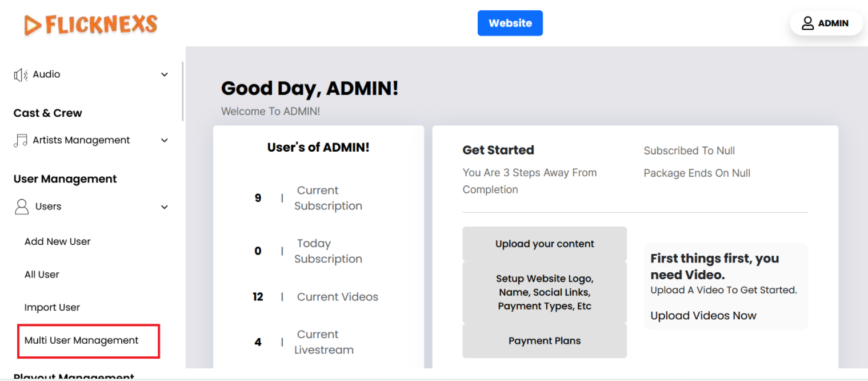Click the Audio speaker icon
Viewport: 868px width, 381px height.
pos(21,75)
